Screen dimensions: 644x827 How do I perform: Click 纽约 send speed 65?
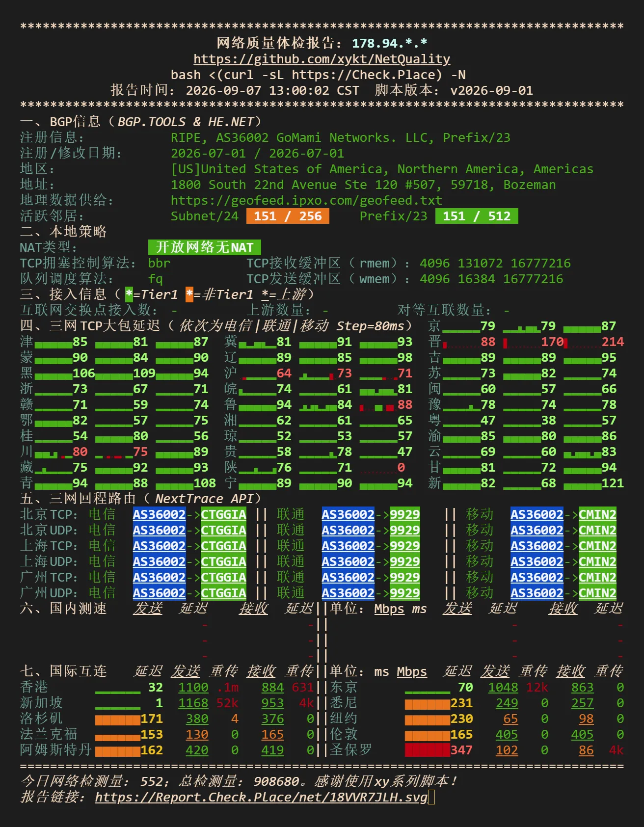(x=510, y=719)
